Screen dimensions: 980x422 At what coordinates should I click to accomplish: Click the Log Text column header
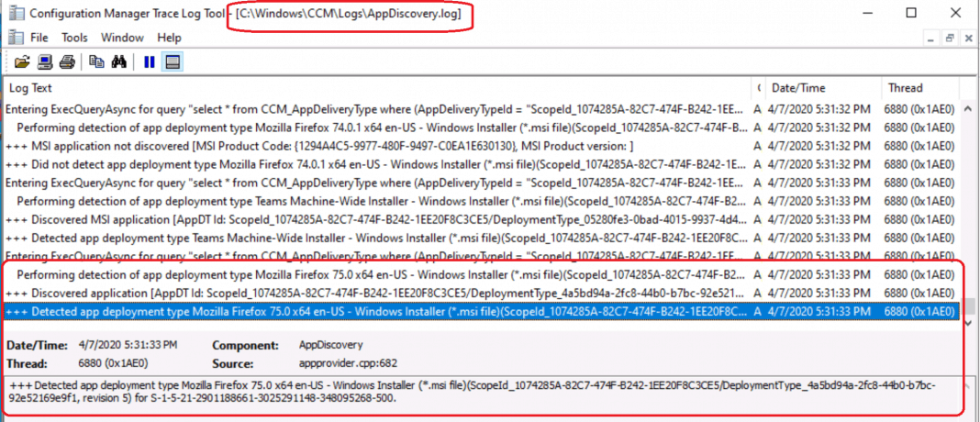(367, 88)
